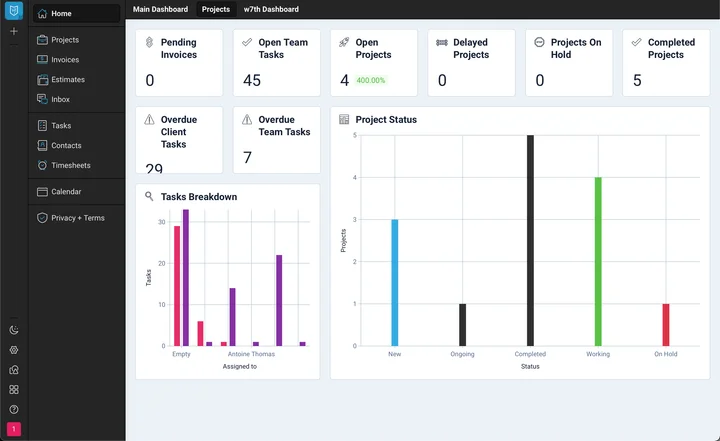Open Projects in the sidebar
This screenshot has height=441, width=720.
pos(65,40)
